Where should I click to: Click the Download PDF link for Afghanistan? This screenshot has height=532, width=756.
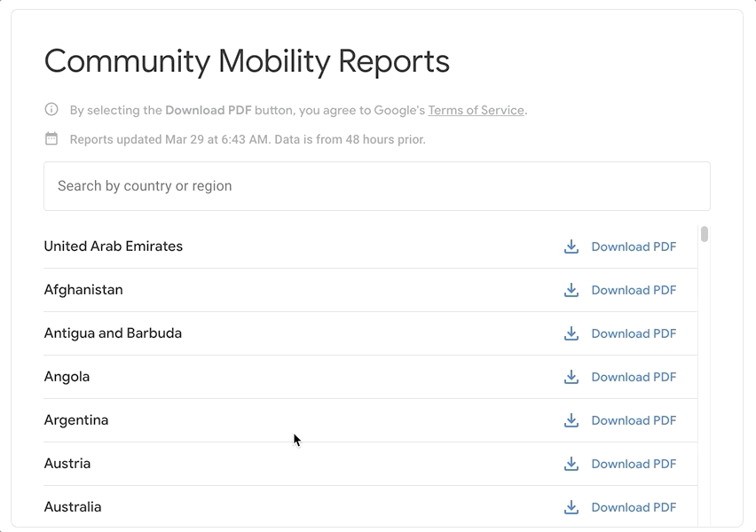tap(634, 290)
